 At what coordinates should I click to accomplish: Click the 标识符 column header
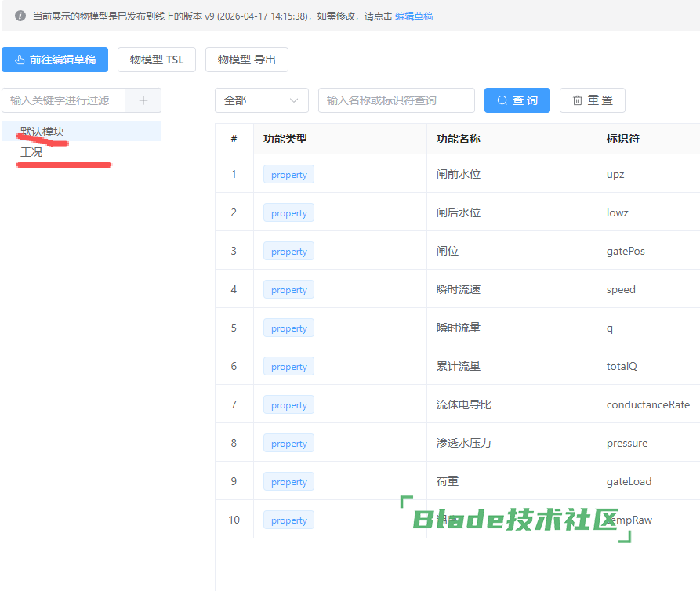622,139
